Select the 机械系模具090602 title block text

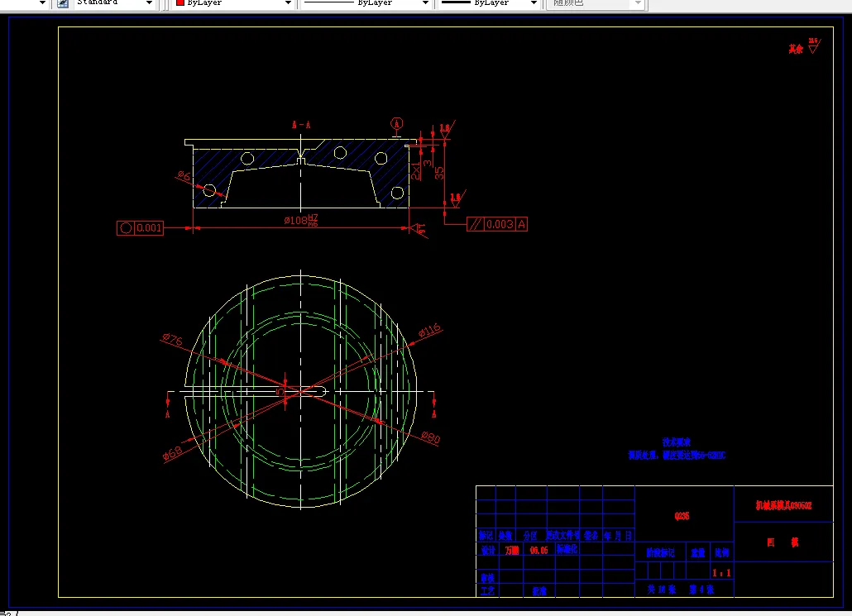click(783, 506)
